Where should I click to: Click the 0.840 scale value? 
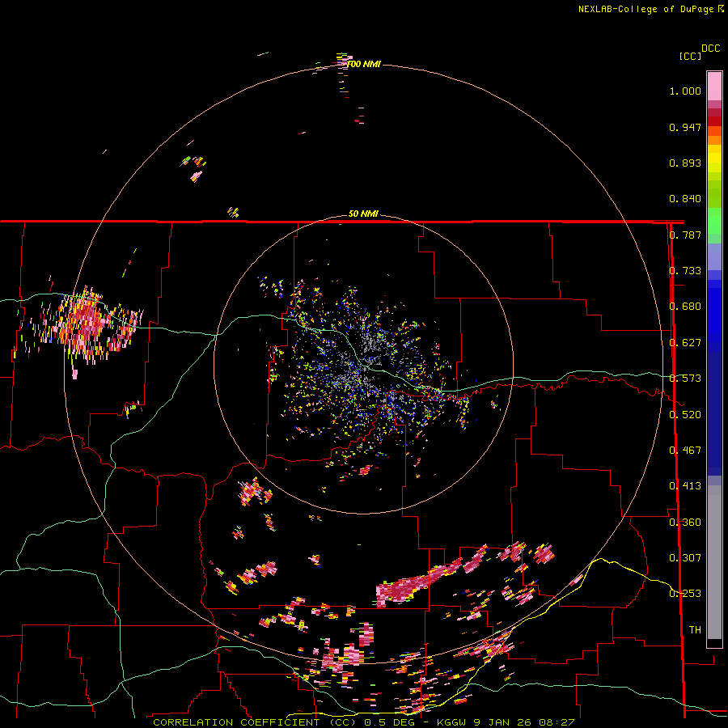pyautogui.click(x=685, y=199)
